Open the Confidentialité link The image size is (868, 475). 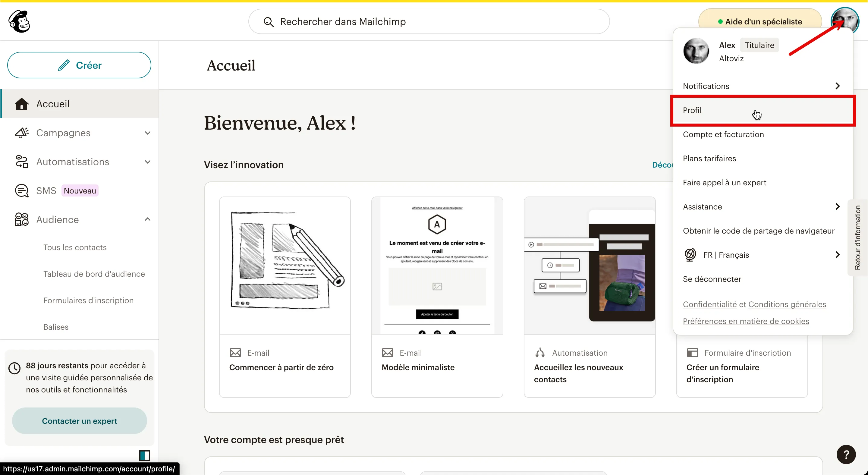(710, 304)
